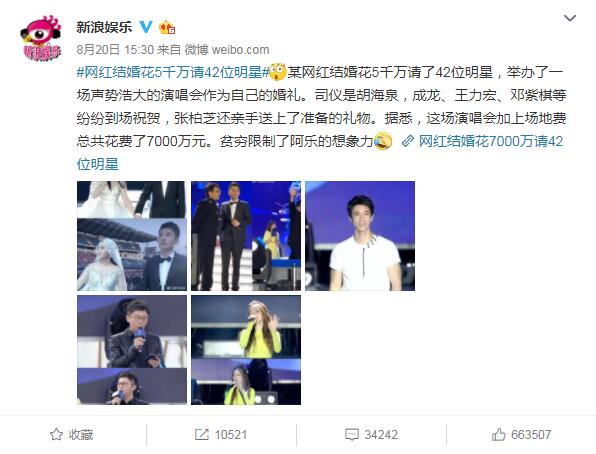Open the 网红结婚花7000万请42位明星 article link
Screen dimensions: 596x454
pyautogui.click(x=491, y=141)
